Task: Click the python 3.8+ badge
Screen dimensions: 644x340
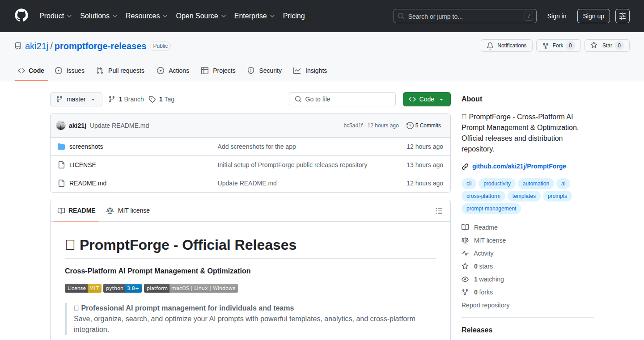Action: [x=123, y=288]
